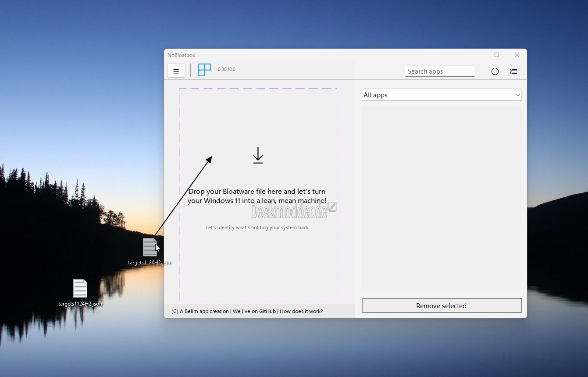This screenshot has height=377, width=588.
Task: Click the Drop your Bloatware file text
Action: tap(257, 196)
